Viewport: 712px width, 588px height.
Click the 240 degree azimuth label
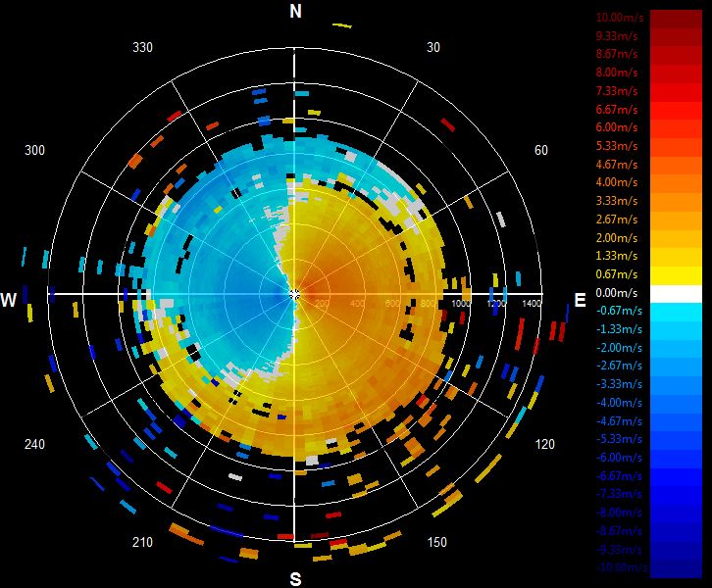tap(34, 444)
